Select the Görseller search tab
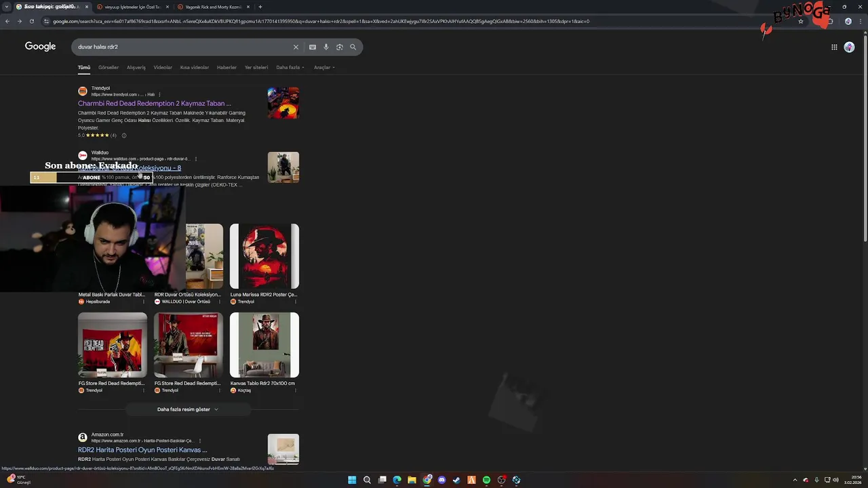 click(x=108, y=67)
